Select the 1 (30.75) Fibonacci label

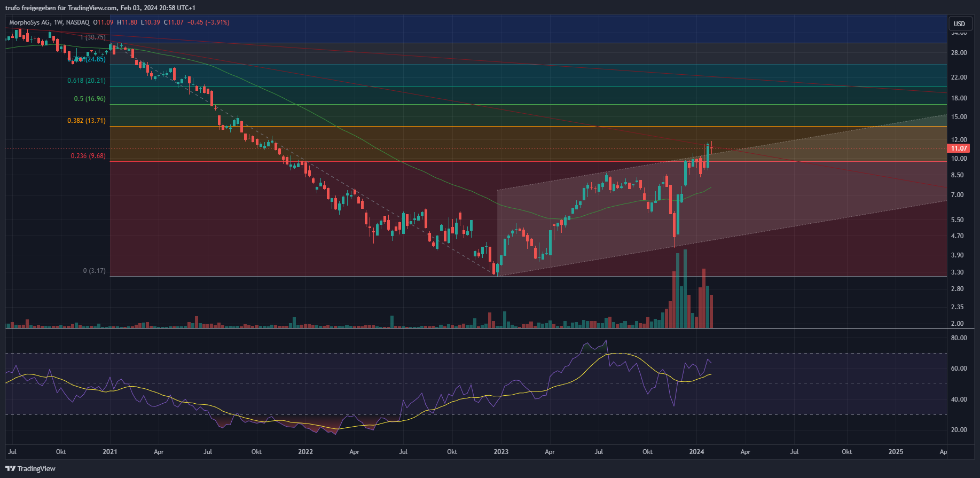(x=92, y=37)
